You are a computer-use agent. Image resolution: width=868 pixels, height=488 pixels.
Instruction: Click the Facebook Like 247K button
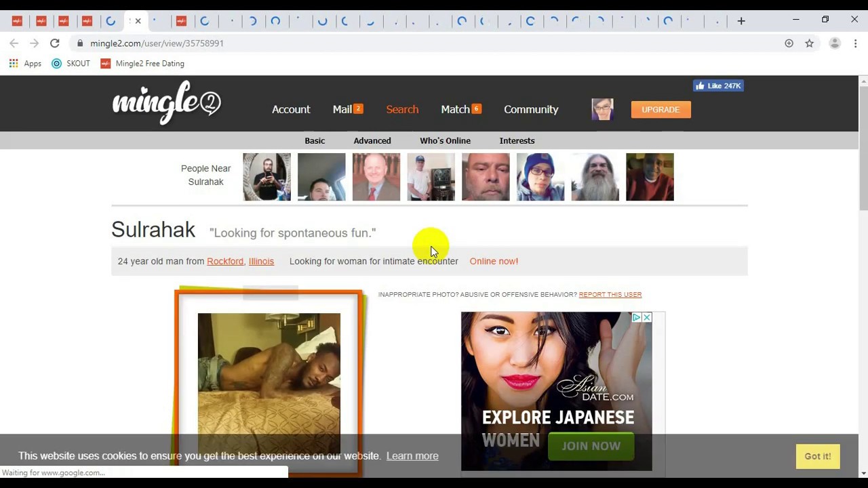pos(718,86)
